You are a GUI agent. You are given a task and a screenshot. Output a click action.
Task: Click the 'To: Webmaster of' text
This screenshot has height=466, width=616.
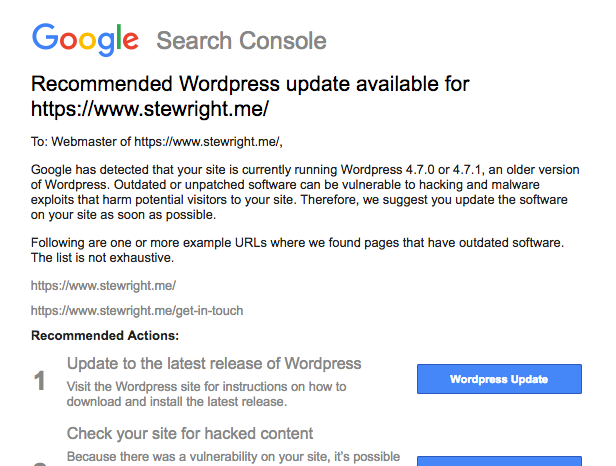[x=81, y=142]
